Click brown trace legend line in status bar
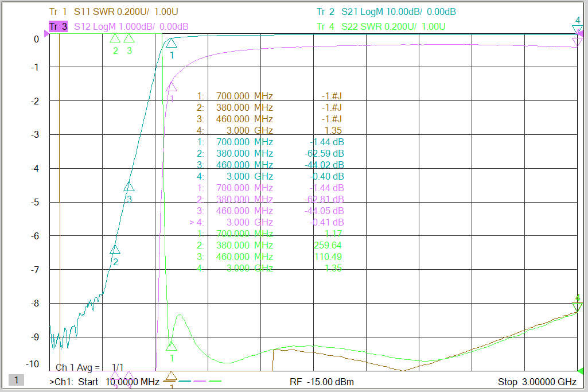Image resolution: width=588 pixels, height=392 pixels. 170,381
